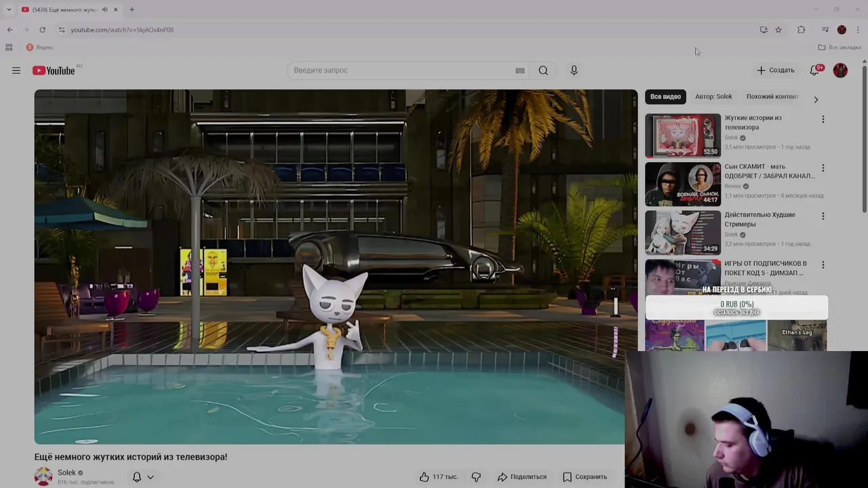Like the video with thumbs up
The image size is (868, 488).
tap(425, 477)
